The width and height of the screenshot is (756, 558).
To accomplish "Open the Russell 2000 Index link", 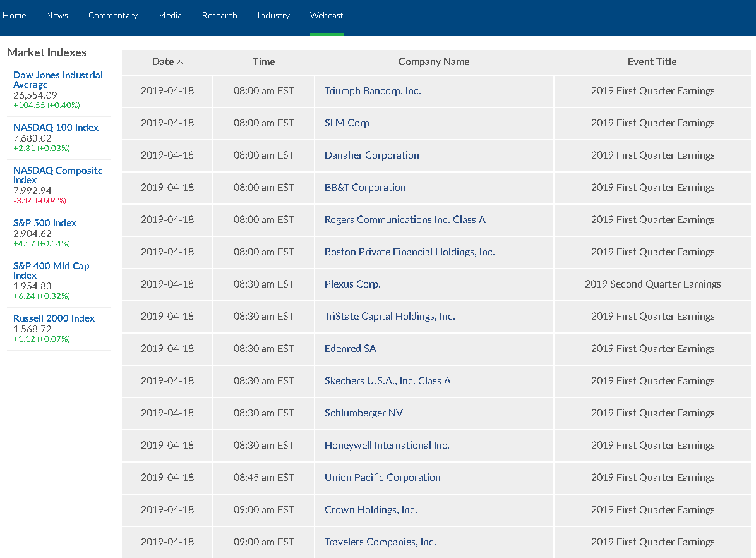I will tap(54, 318).
